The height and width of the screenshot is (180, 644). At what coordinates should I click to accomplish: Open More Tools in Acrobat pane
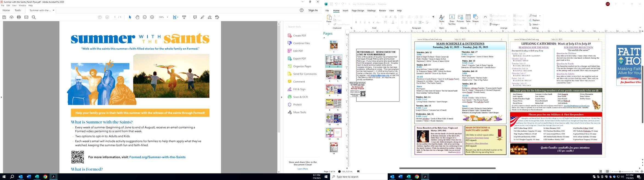tap(297, 112)
